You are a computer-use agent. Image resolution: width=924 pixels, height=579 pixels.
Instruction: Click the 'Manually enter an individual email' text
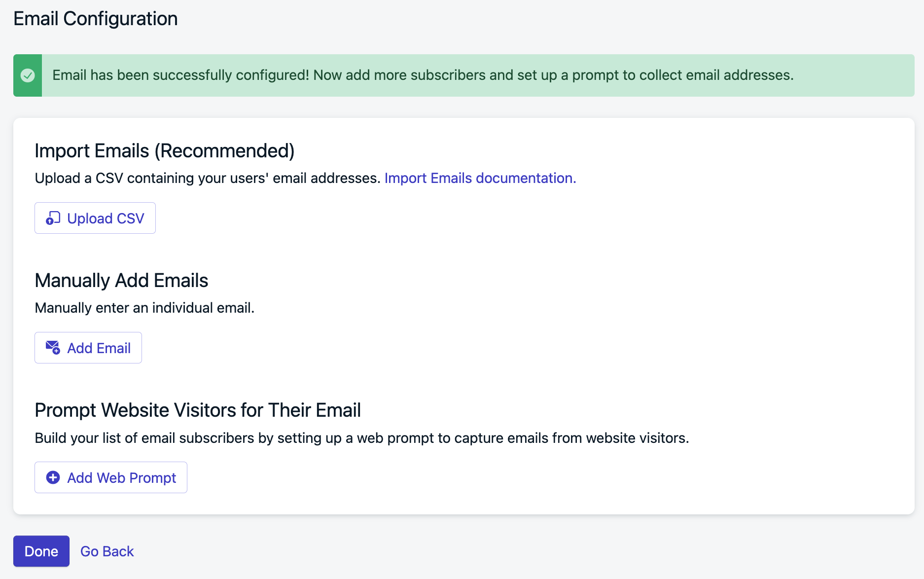(x=144, y=308)
